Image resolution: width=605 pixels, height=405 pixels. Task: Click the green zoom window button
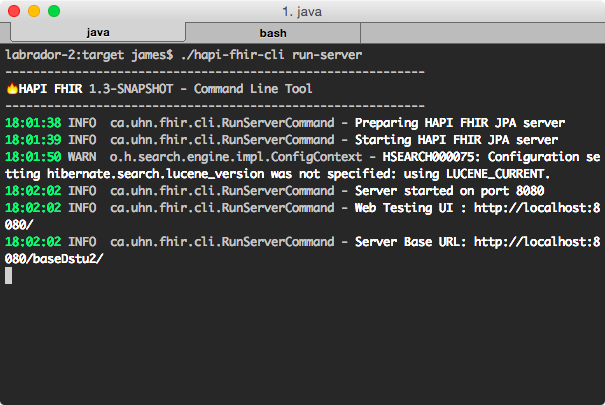click(x=53, y=11)
